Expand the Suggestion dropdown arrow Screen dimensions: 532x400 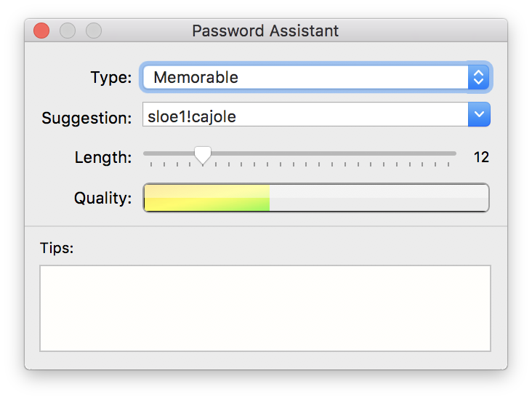coord(478,115)
